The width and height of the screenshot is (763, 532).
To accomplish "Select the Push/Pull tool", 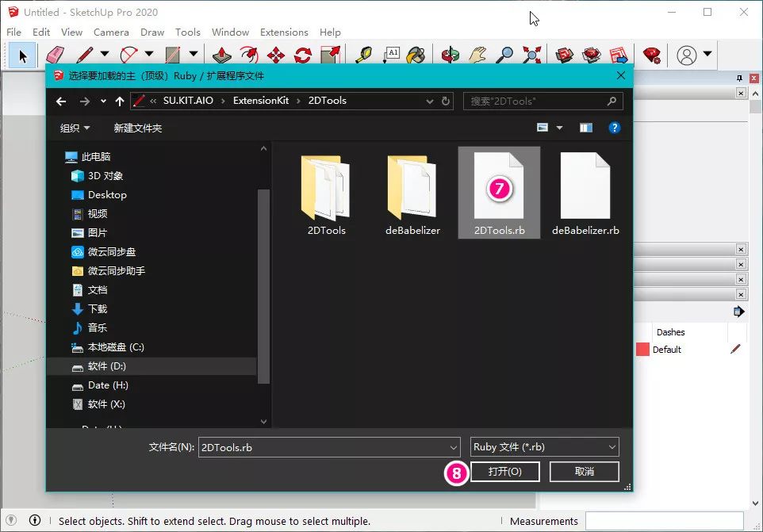I will click(222, 55).
